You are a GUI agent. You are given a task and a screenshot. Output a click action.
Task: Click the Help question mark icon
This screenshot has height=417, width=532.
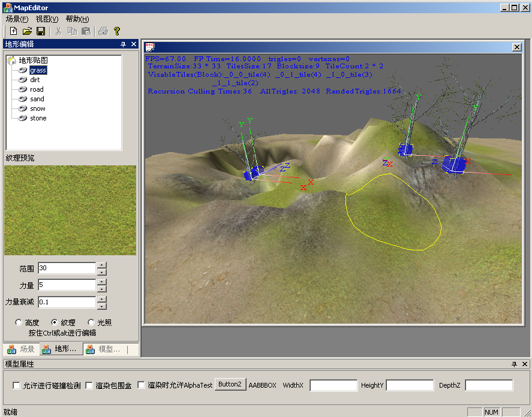tap(117, 31)
